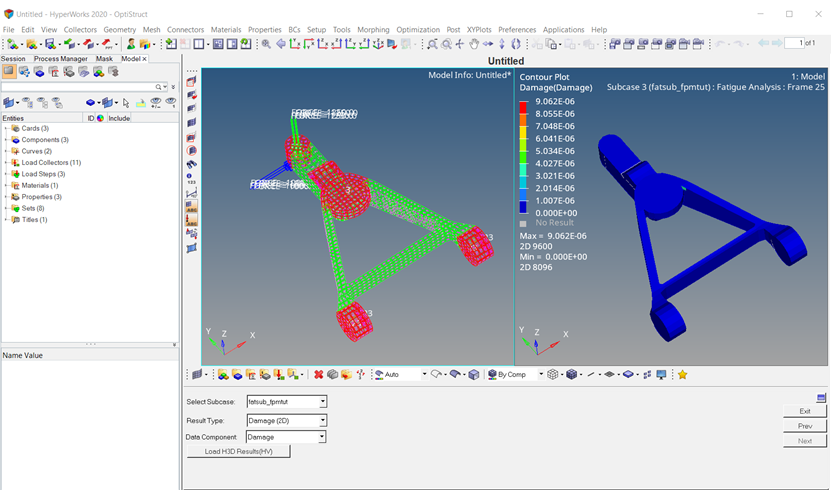This screenshot has height=490, width=831.
Task: Click the previous page arrow icon
Action: click(x=763, y=43)
